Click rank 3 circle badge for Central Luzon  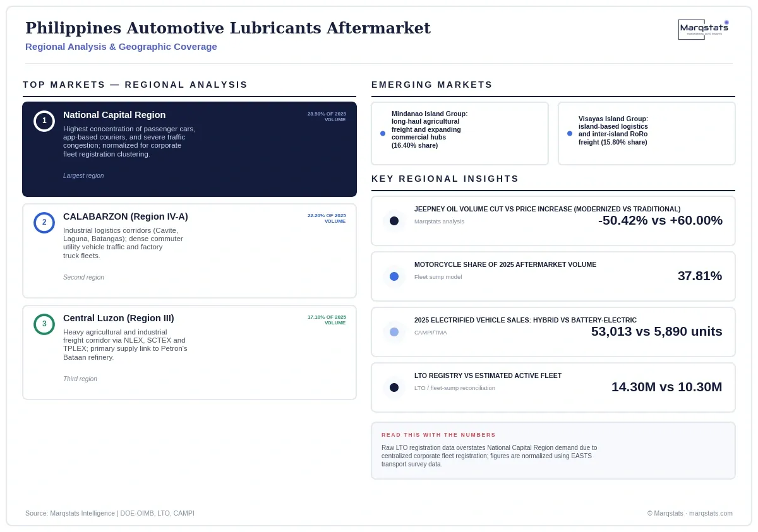[44, 324]
